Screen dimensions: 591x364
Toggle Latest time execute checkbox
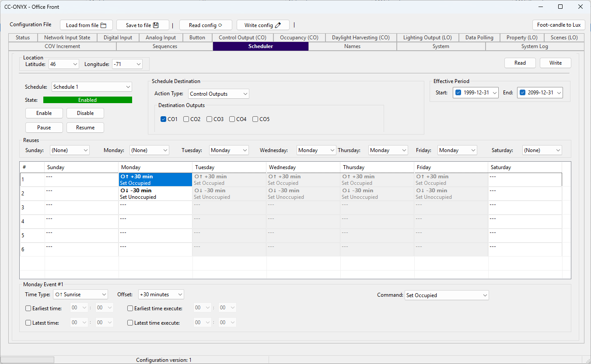[130, 323]
